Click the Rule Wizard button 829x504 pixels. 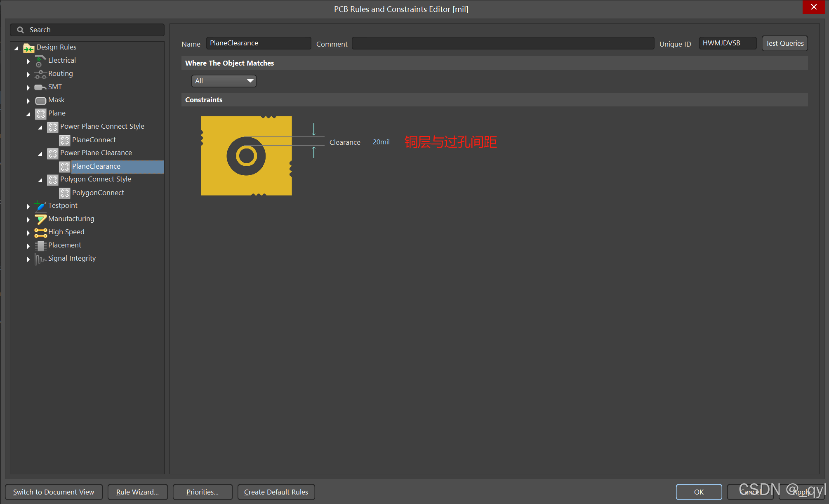[x=137, y=492]
